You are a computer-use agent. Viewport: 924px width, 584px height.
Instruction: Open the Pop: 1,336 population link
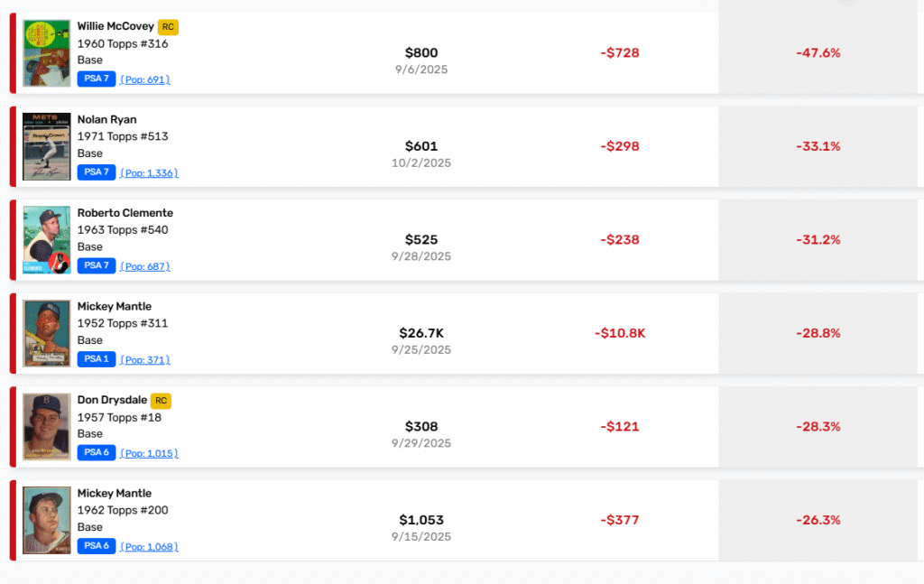(149, 173)
